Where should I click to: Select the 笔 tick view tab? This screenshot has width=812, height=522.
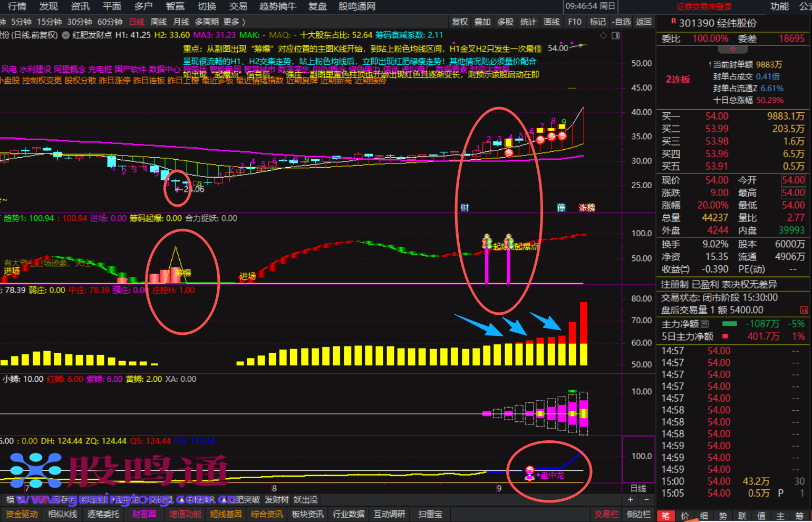click(x=666, y=516)
